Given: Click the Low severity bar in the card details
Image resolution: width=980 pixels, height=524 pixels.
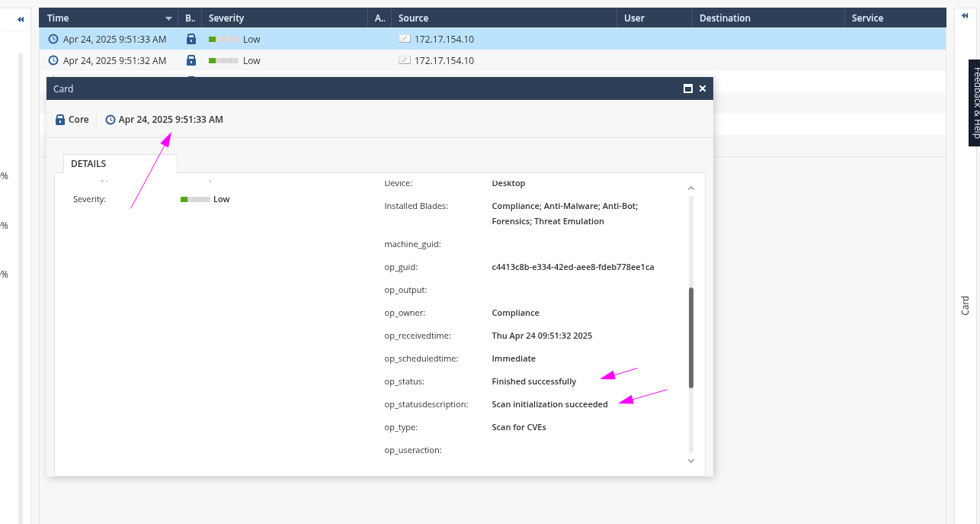Looking at the screenshot, I should click(195, 199).
